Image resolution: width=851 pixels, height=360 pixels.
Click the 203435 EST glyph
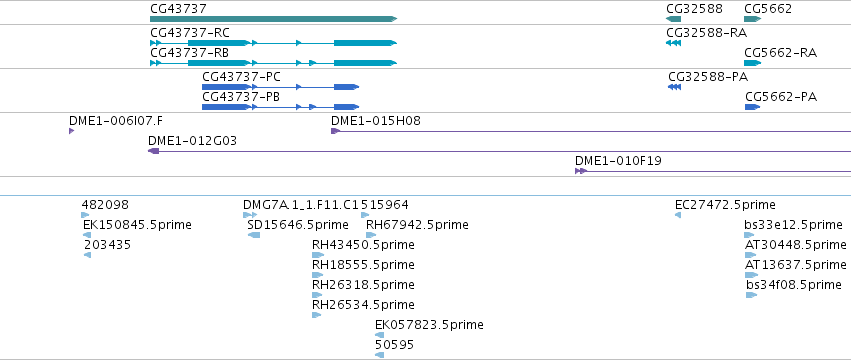87,255
